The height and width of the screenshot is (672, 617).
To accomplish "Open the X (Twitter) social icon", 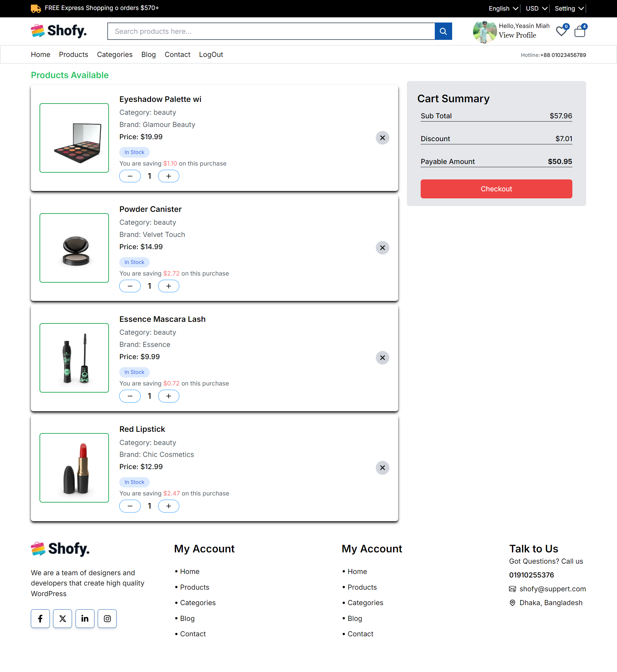I will (x=62, y=619).
